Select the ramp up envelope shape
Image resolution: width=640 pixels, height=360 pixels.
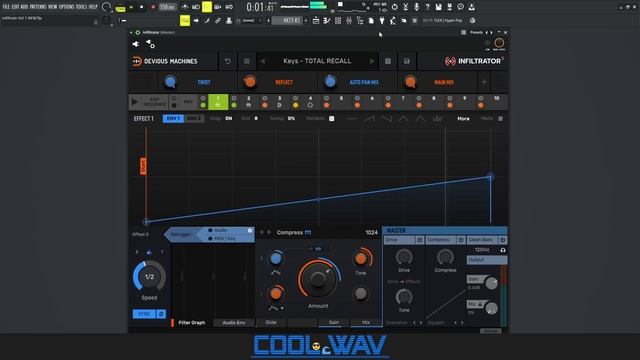[369, 119]
